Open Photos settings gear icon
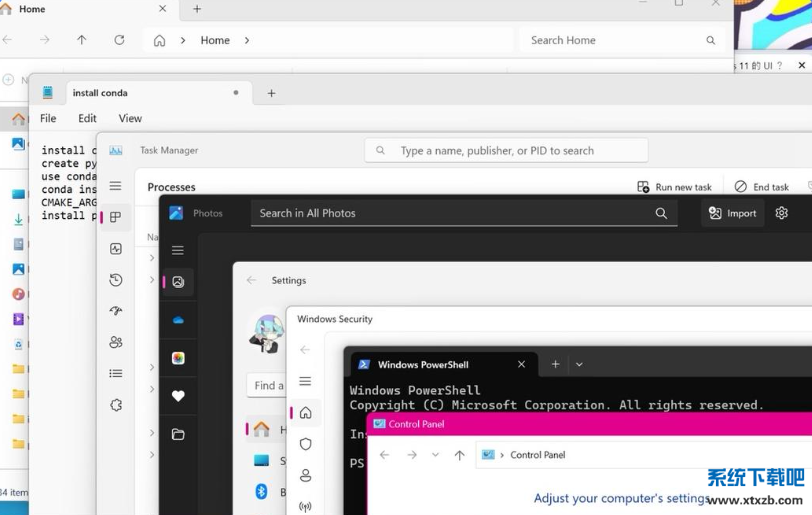 click(782, 213)
